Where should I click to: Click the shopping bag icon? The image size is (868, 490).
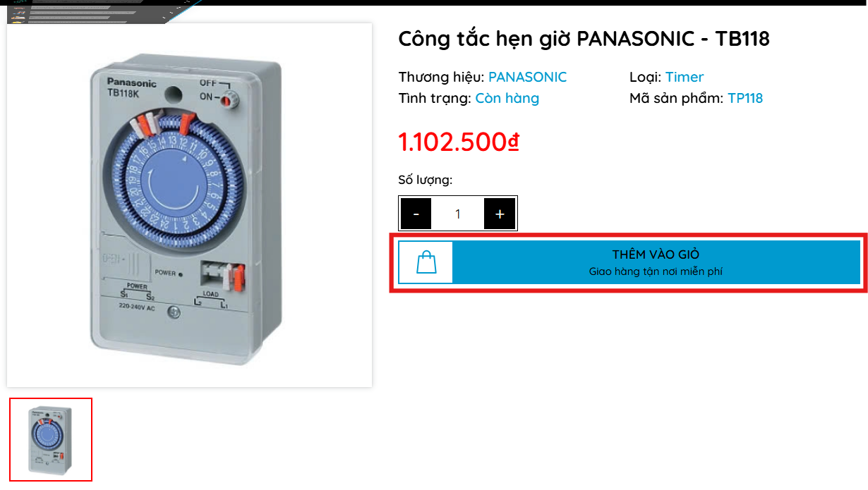(426, 262)
